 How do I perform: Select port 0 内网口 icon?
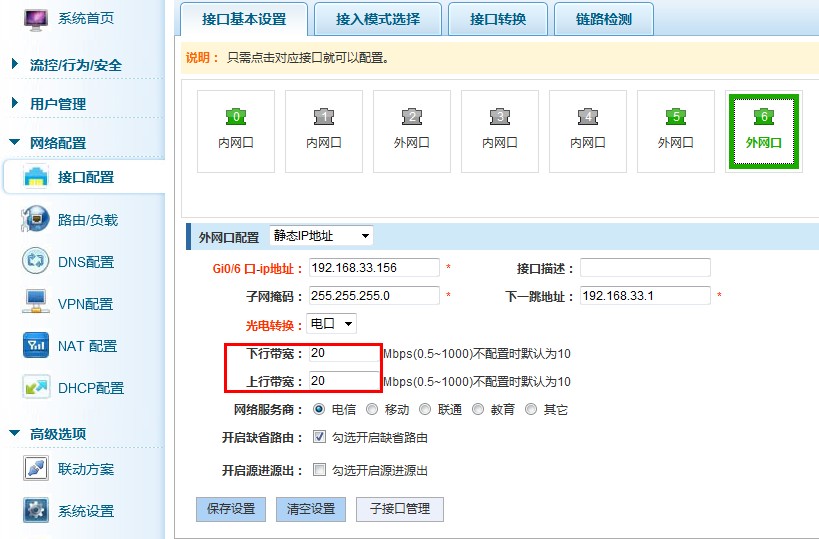click(236, 116)
